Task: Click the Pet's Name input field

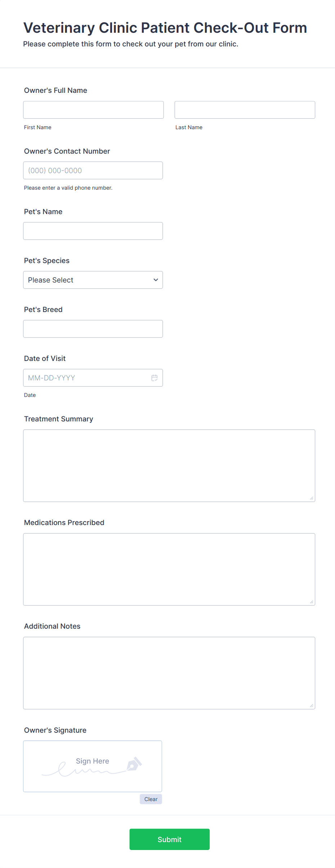Action: 93,231
